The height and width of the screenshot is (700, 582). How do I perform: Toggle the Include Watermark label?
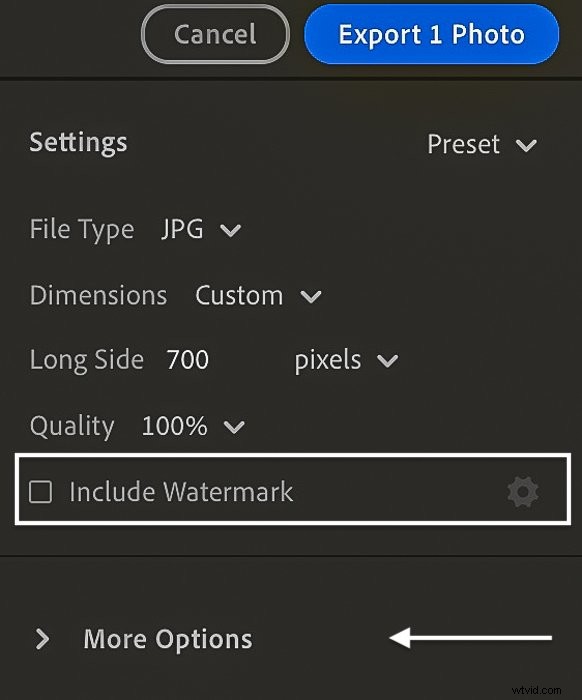181,492
